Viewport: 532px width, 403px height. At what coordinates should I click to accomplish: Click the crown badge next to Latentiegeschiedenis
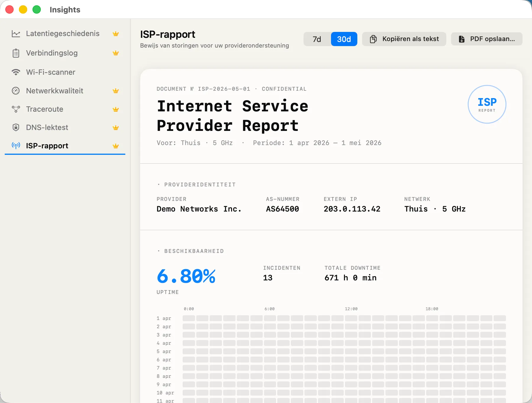pos(116,34)
